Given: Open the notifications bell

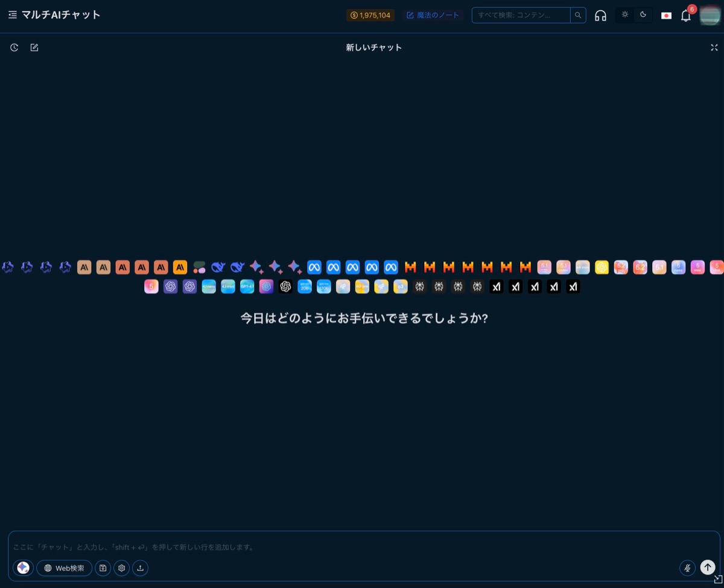Looking at the screenshot, I should pos(685,16).
